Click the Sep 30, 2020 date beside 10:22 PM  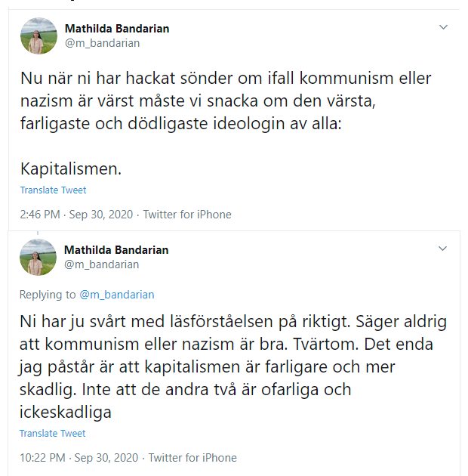(x=107, y=458)
